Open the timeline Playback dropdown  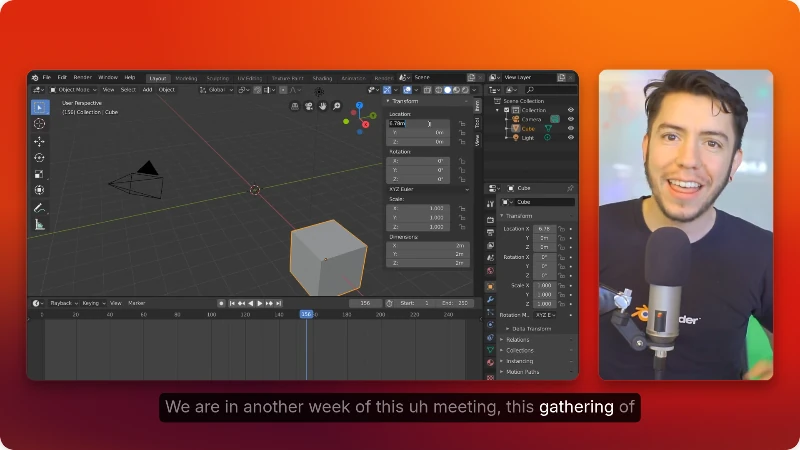point(64,303)
